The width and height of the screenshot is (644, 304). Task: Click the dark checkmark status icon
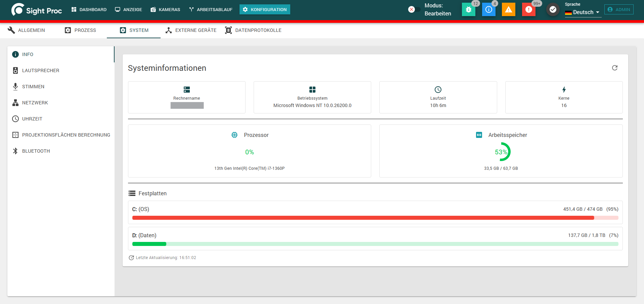coord(553,9)
